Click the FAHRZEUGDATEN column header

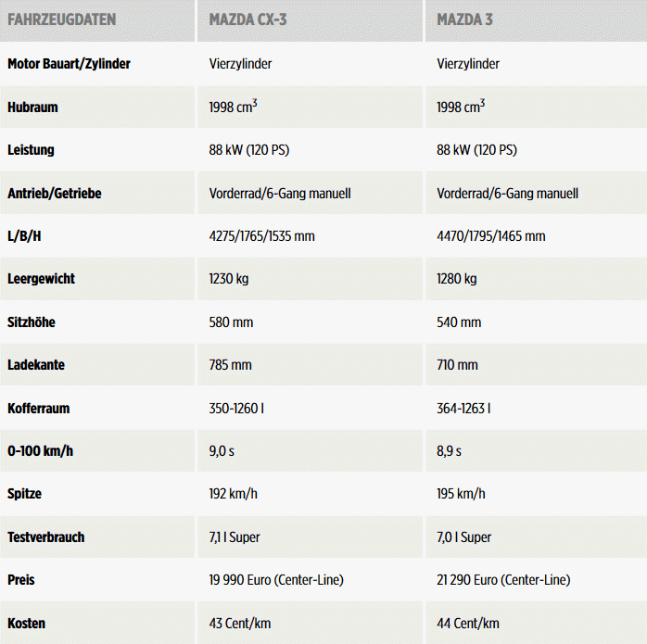pyautogui.click(x=62, y=19)
